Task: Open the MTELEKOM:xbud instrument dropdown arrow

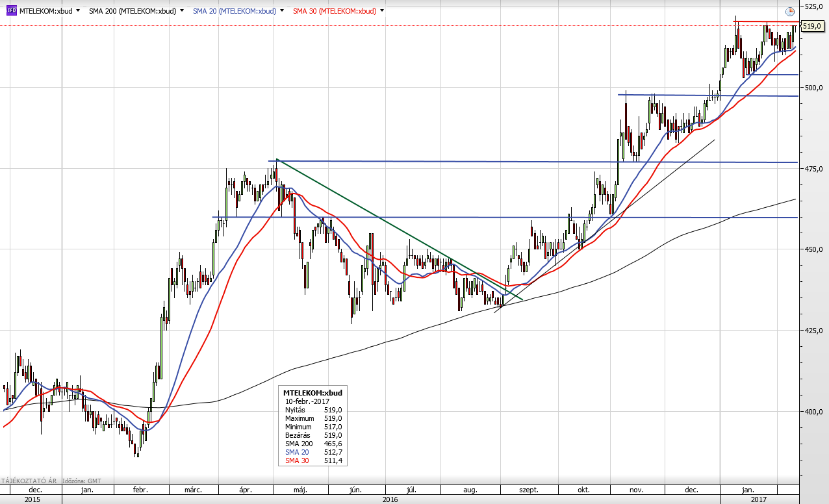Action: point(79,11)
